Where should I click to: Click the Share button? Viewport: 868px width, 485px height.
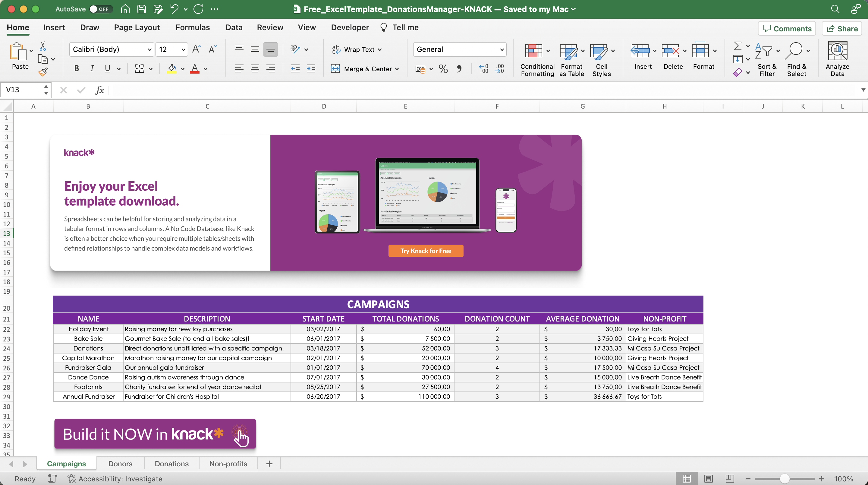pyautogui.click(x=841, y=28)
